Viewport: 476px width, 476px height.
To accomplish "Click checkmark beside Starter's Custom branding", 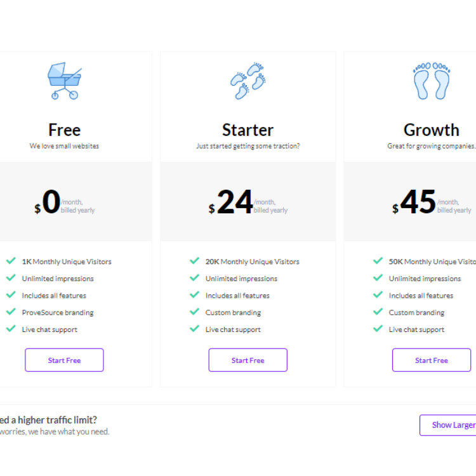I will tap(194, 312).
